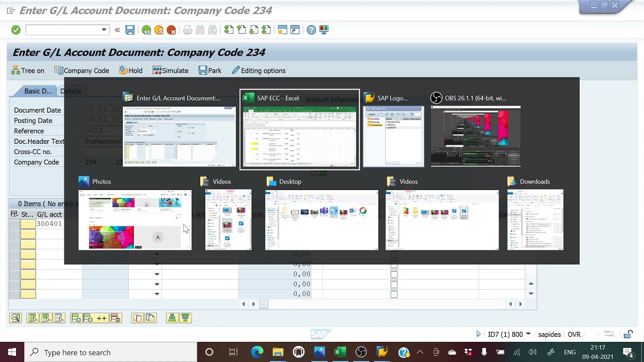Click the Simulate button
644x362 pixels.
tap(171, 71)
